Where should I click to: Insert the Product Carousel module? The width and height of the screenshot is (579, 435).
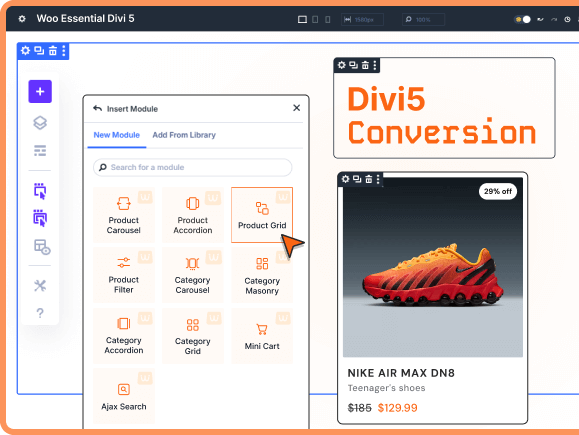tap(124, 215)
